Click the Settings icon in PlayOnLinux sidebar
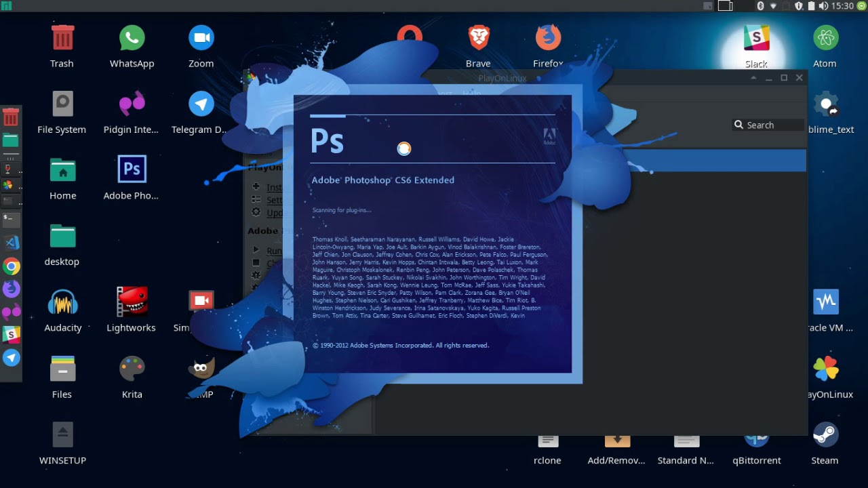Viewport: 868px width, 488px height. 256,200
